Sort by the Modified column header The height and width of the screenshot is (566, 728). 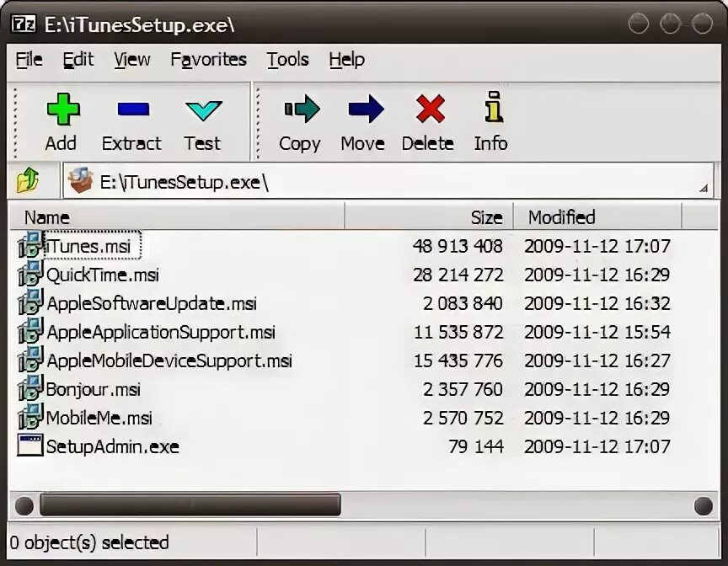tap(597, 216)
